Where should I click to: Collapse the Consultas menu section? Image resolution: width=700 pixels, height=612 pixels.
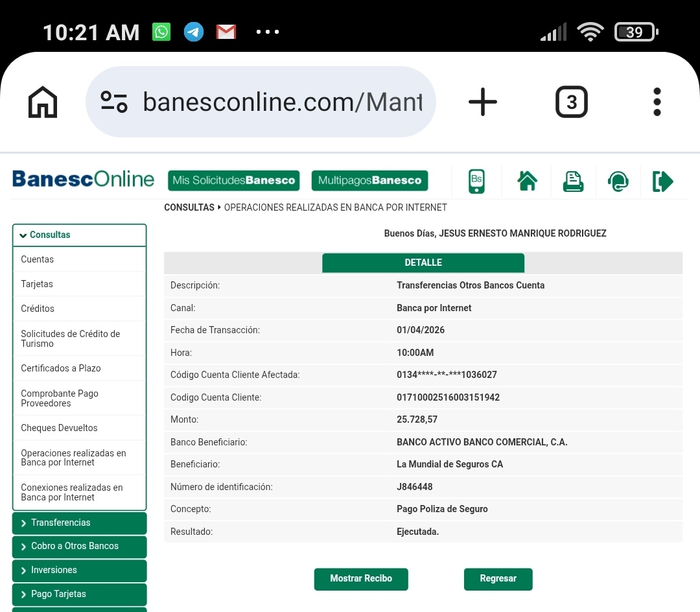click(x=79, y=235)
